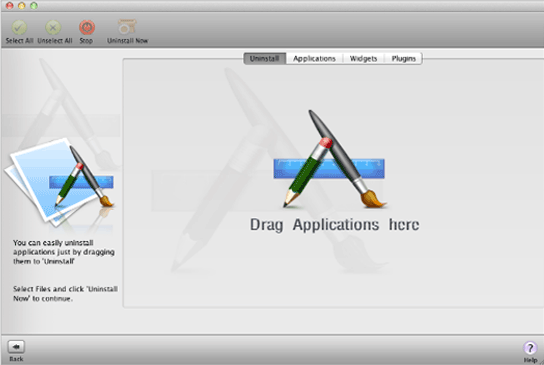Click the Unselect All label
The image size is (544, 365).
tap(55, 41)
